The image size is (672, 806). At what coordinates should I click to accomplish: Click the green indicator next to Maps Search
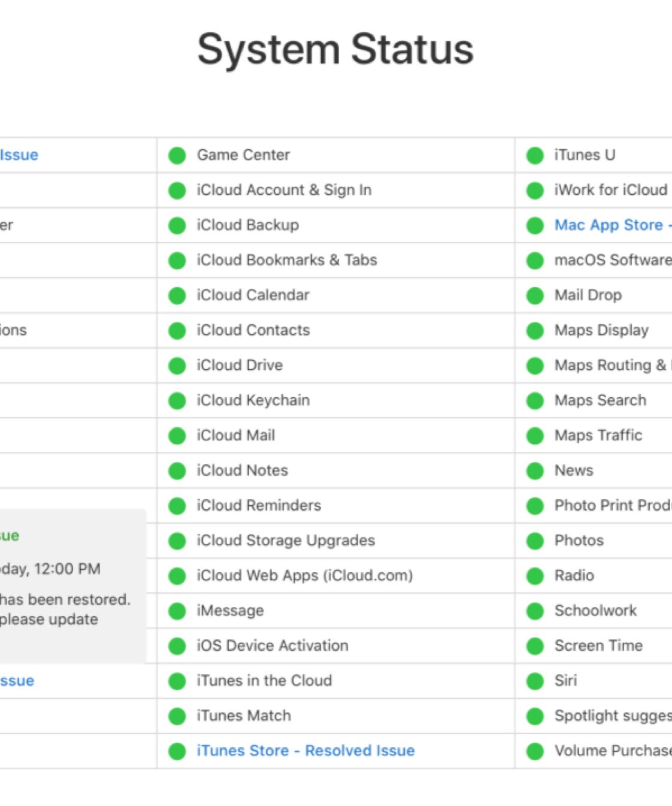click(x=535, y=401)
